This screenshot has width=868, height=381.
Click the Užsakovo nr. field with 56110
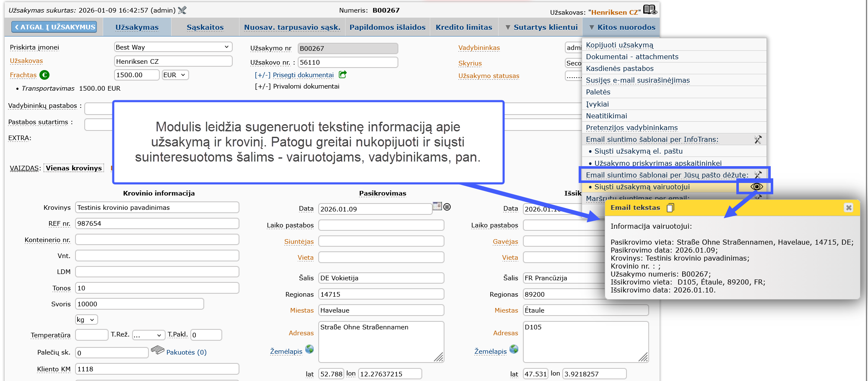click(348, 62)
